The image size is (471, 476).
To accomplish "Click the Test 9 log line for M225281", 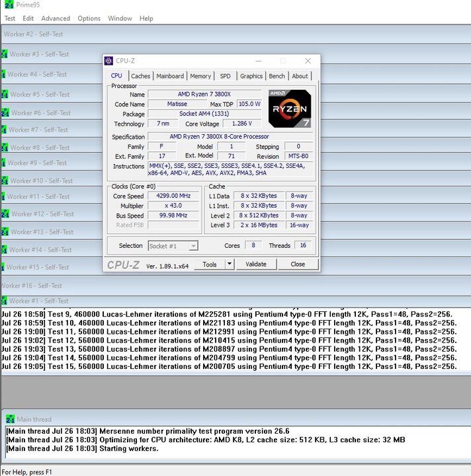I will coord(227,314).
